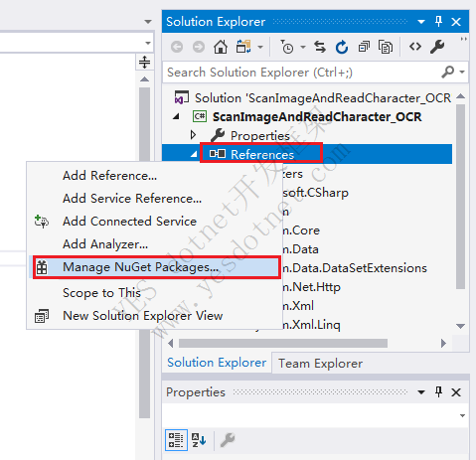The width and height of the screenshot is (476, 460).
Task: Toggle Alphabetical sort in Properties panel
Action: click(199, 440)
